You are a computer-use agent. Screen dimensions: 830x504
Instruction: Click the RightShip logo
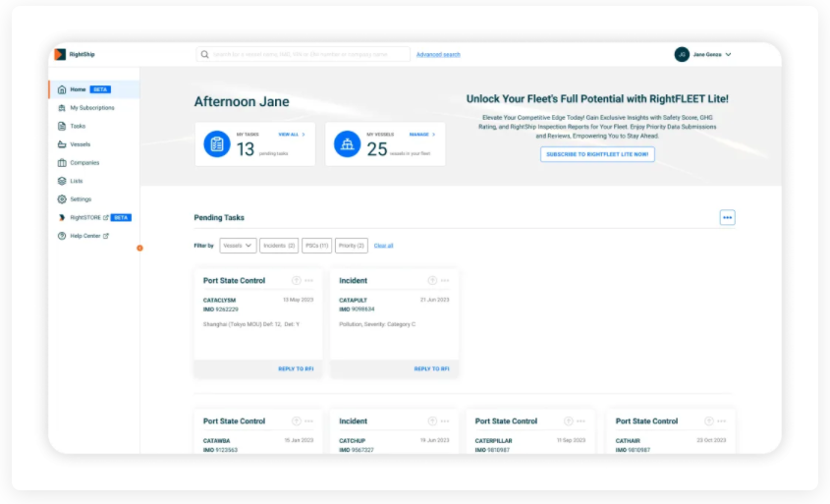point(75,55)
